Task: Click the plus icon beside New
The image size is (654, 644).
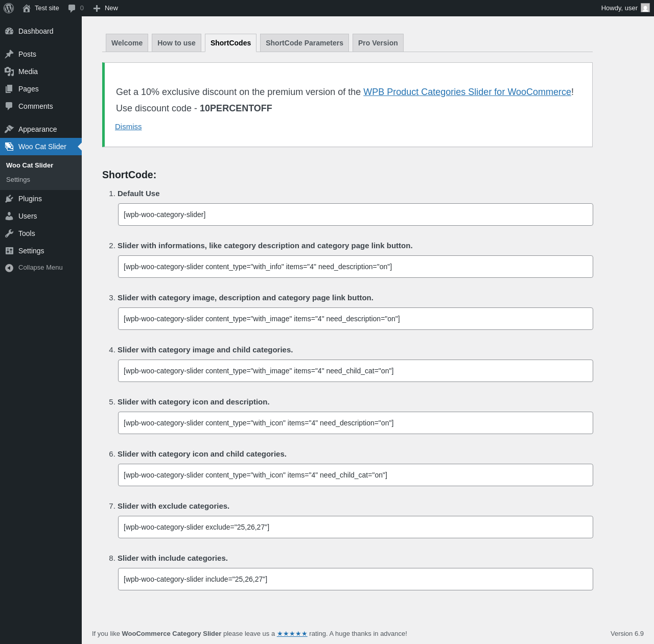Action: 97,8
